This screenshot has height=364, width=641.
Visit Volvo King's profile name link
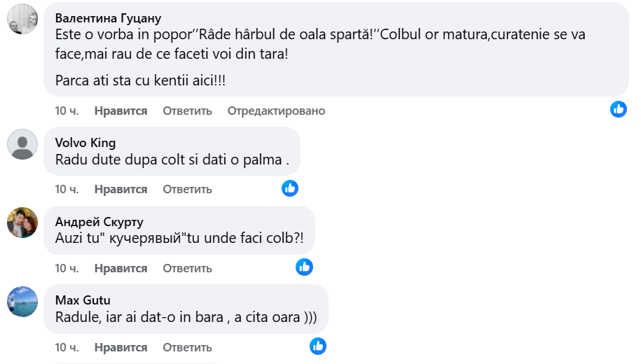(85, 143)
